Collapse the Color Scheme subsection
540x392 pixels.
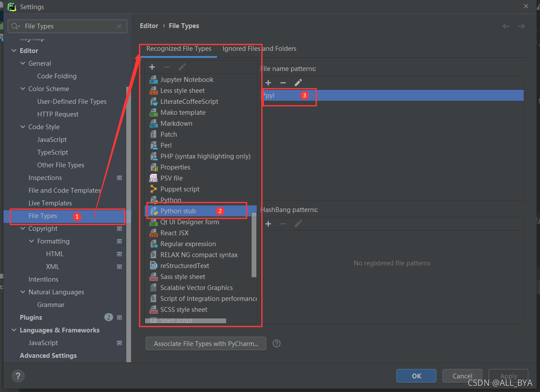point(23,89)
